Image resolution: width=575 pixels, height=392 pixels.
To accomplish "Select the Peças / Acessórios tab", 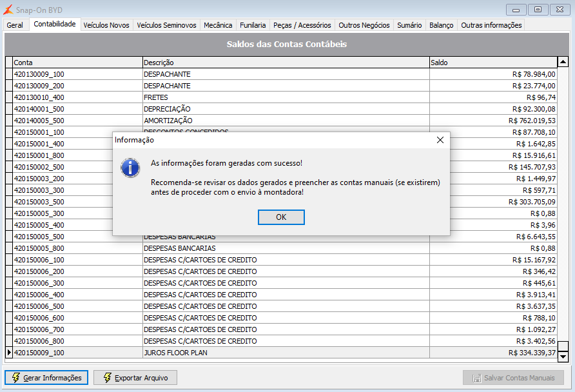I will click(302, 25).
